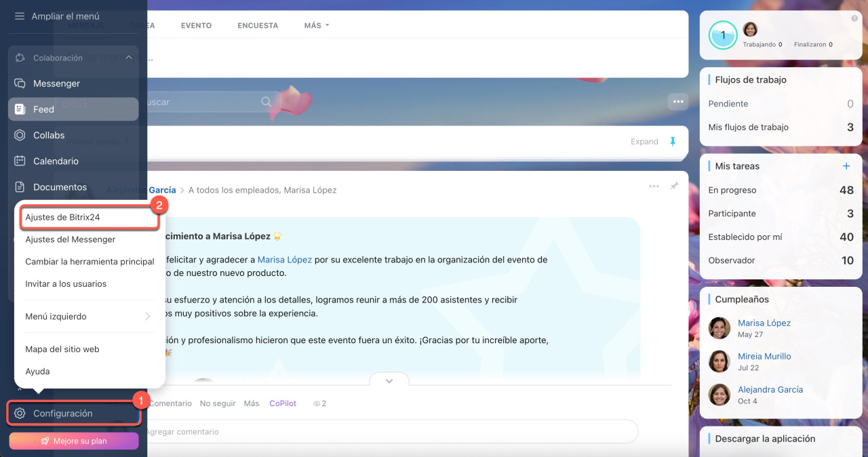Open the three-dot feed options button

[677, 102]
